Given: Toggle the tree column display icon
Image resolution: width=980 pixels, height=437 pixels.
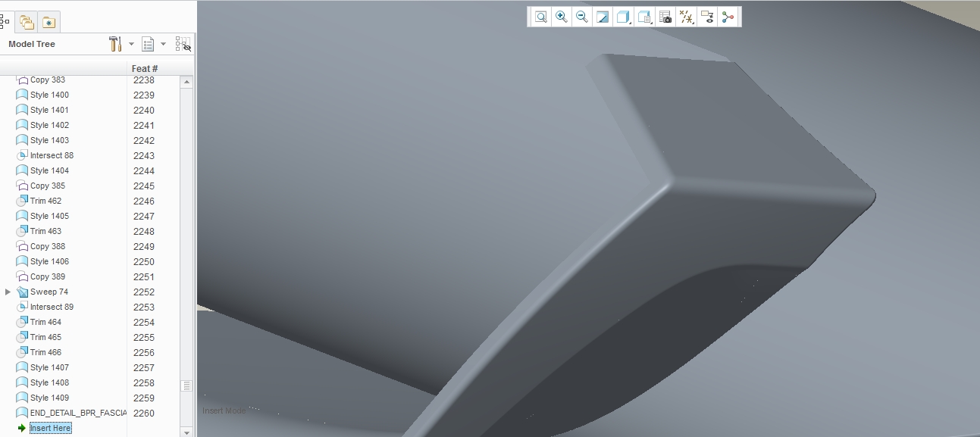Looking at the screenshot, I should [x=183, y=44].
